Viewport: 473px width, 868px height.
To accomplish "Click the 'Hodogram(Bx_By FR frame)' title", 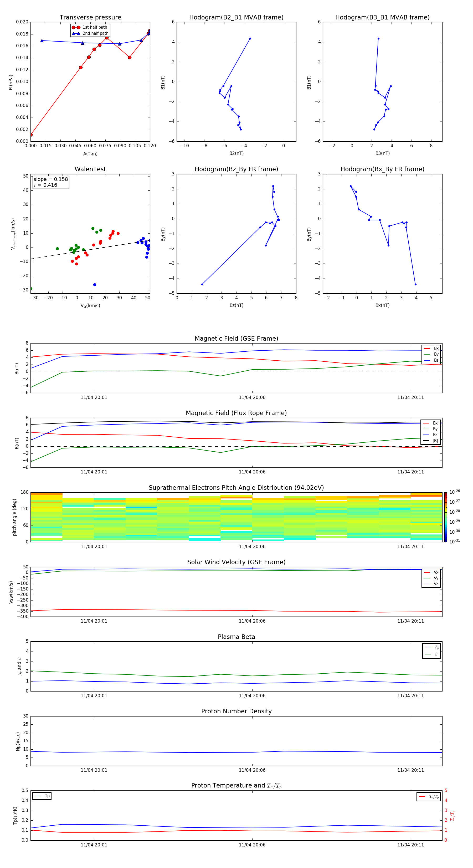I will tap(382, 169).
